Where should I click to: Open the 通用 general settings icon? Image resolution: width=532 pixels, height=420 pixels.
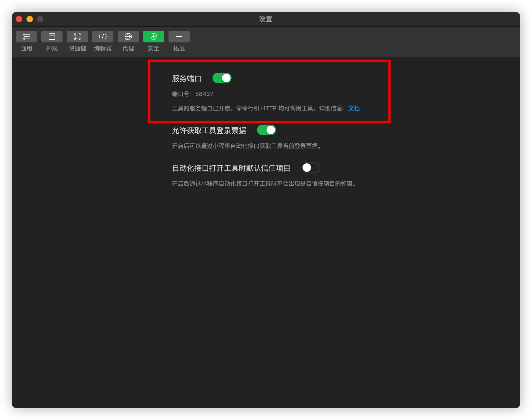[x=26, y=37]
